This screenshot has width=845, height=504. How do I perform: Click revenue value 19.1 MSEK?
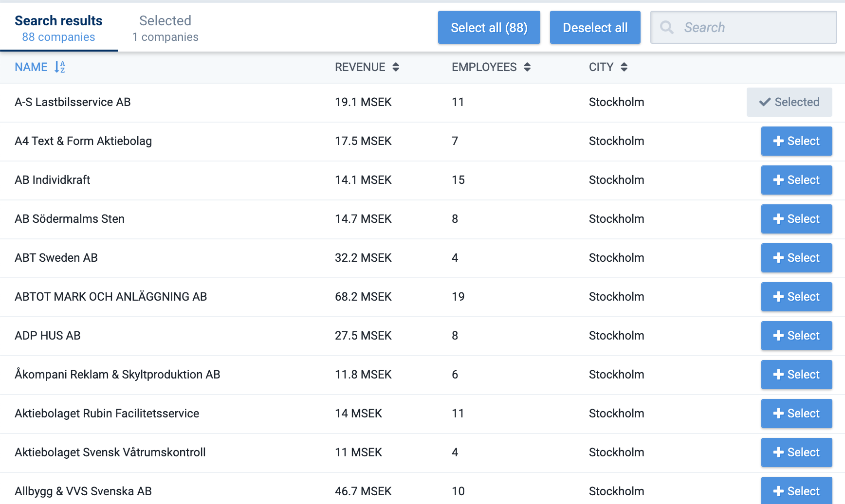click(363, 102)
